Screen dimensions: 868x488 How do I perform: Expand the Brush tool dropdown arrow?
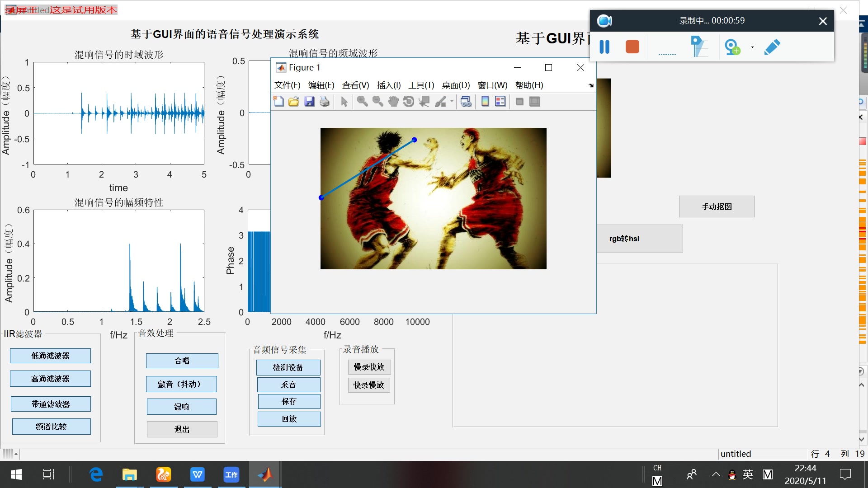click(x=452, y=101)
